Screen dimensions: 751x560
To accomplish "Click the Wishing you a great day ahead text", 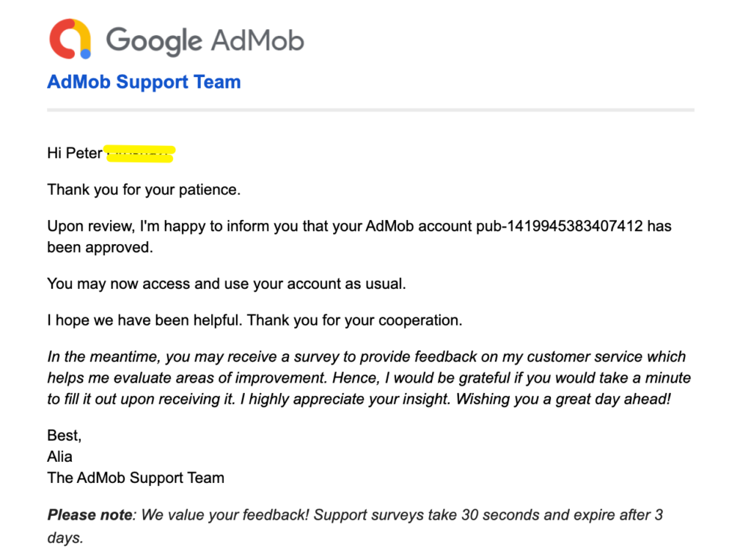I will coord(563,399).
